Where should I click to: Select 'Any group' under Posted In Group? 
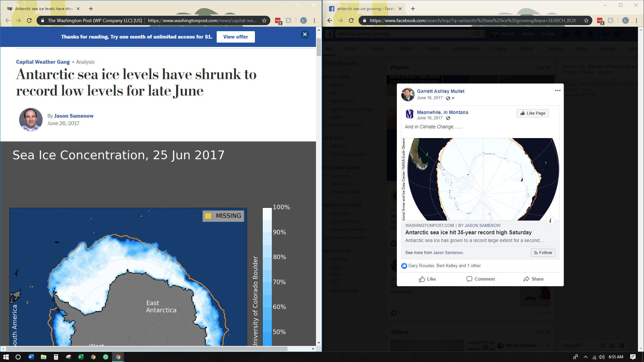click(340, 176)
